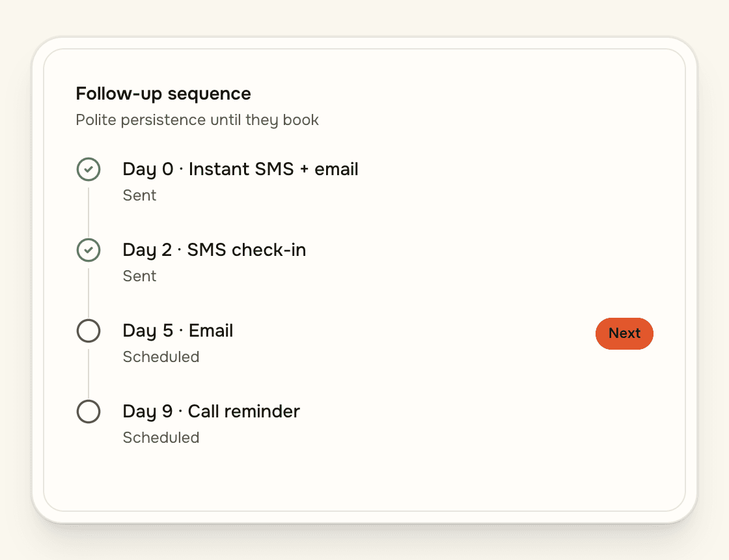The height and width of the screenshot is (560, 729).
Task: Click the Sent status under Day 2
Action: [139, 276]
